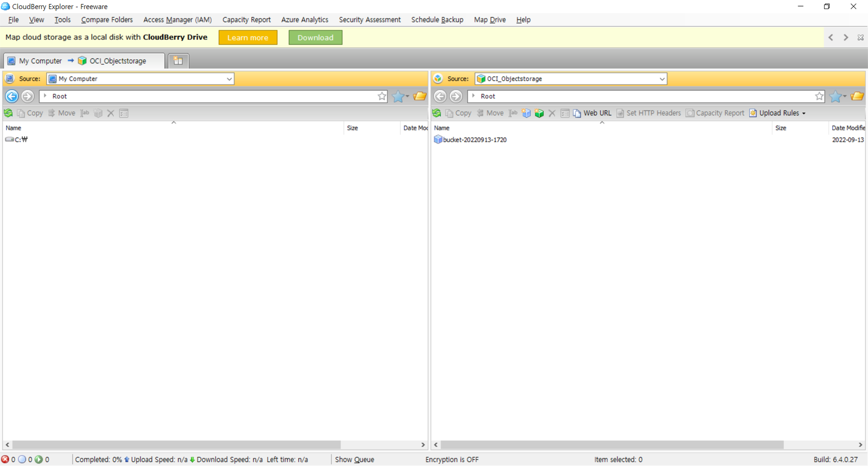Open the left pane favorites star menu
Screen dimensions: 868x466
400,96
